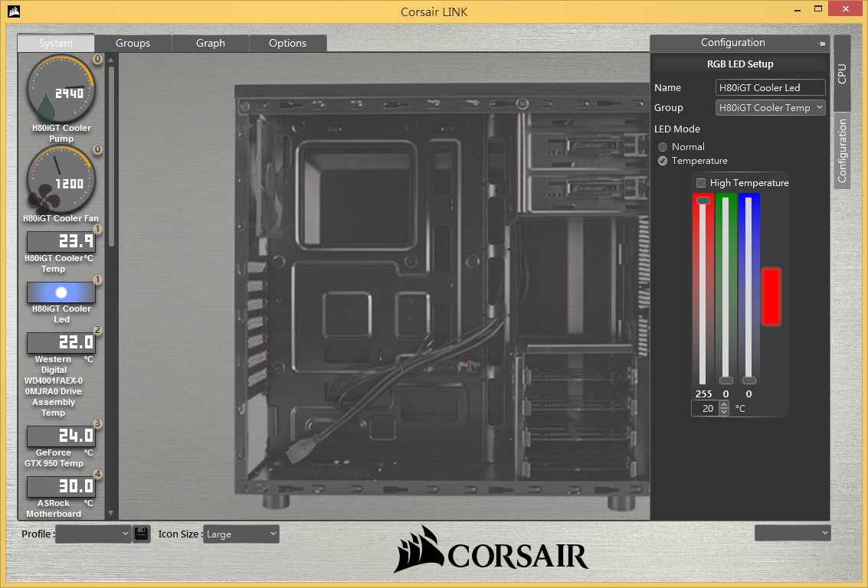Click the temperature threshold field showing 20
868x588 pixels.
pyautogui.click(x=706, y=409)
